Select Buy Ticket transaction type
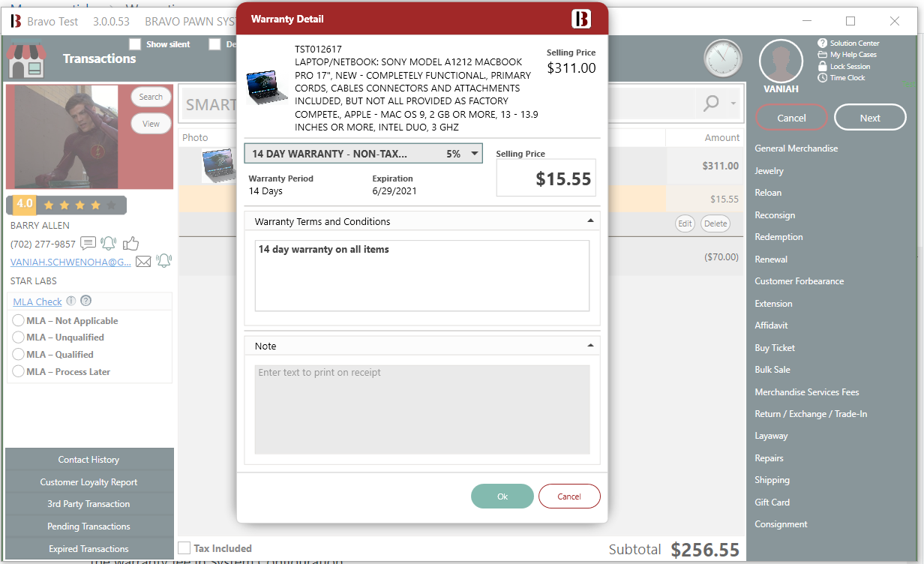Viewport: 924px width, 564px height. [775, 348]
